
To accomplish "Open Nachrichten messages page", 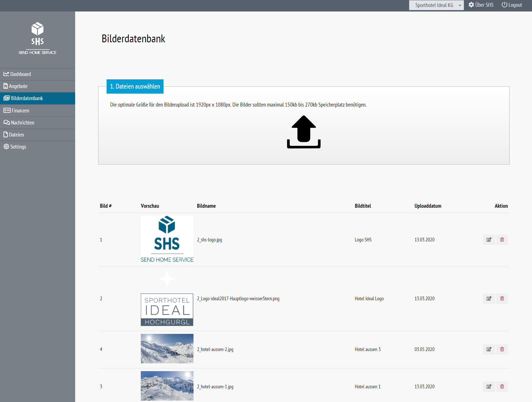I will tap(38, 123).
